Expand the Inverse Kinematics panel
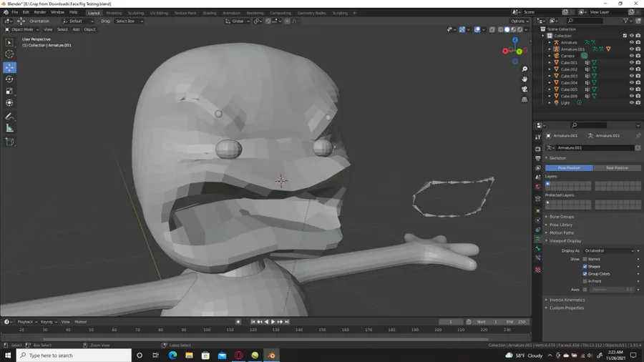Viewport: 644px width, 362px height. click(567, 300)
